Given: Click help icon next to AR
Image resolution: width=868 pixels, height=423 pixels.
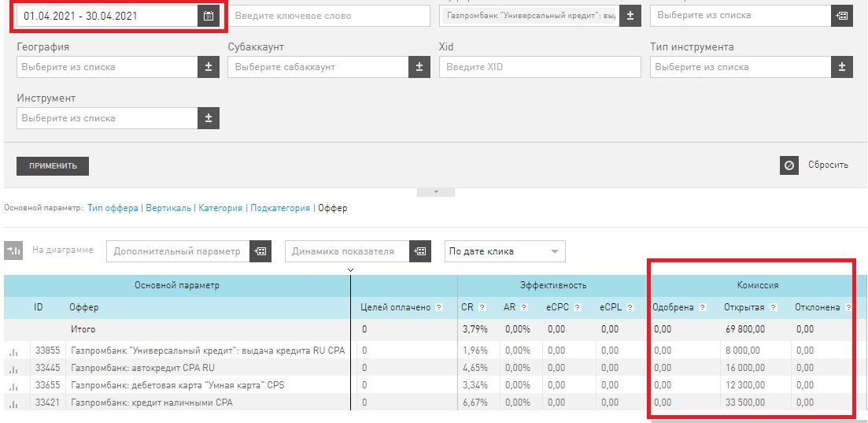Looking at the screenshot, I should coord(523,307).
